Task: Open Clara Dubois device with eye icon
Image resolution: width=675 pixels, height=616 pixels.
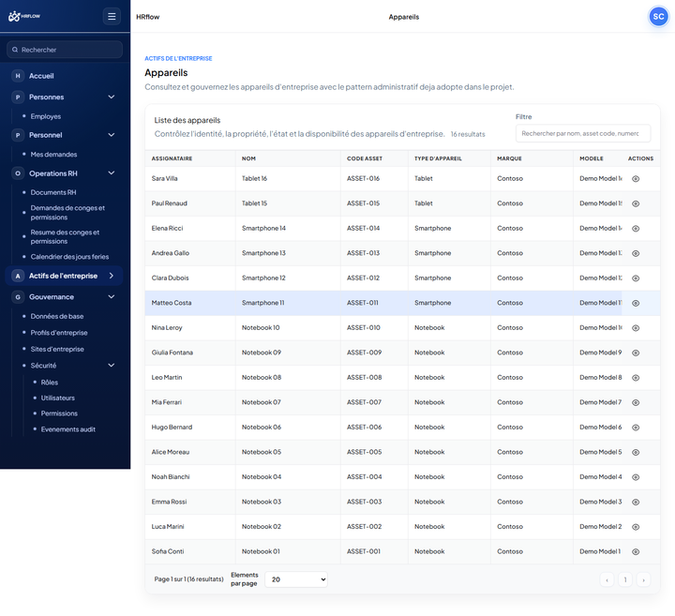Action: 636,278
